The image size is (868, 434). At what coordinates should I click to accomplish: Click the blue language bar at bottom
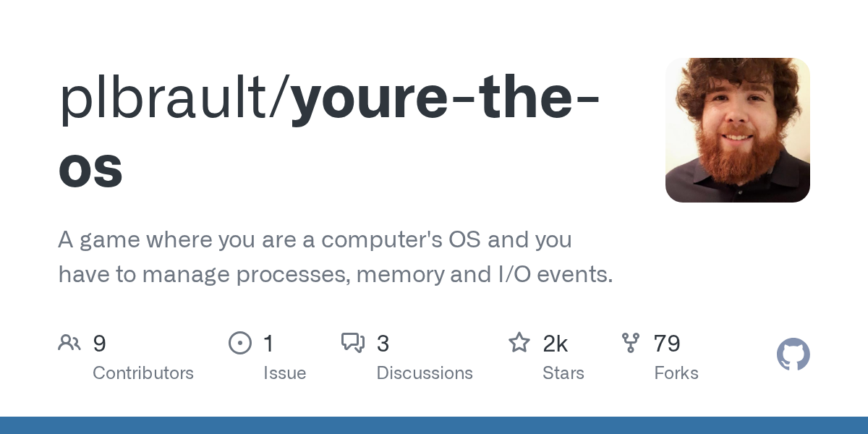[434, 425]
